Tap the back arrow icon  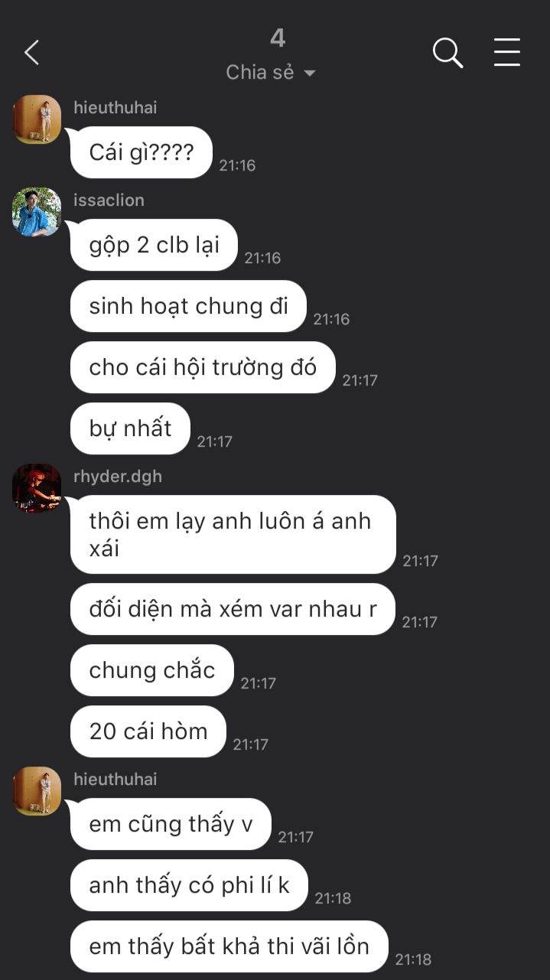[31, 53]
